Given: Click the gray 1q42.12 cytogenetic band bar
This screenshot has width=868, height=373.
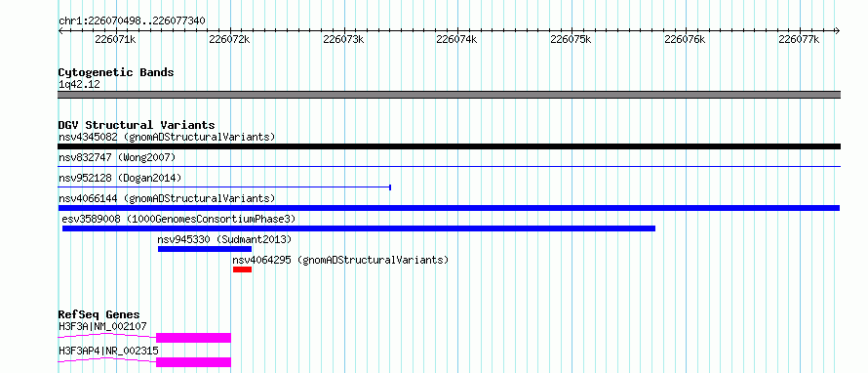Looking at the screenshot, I should click(449, 95).
